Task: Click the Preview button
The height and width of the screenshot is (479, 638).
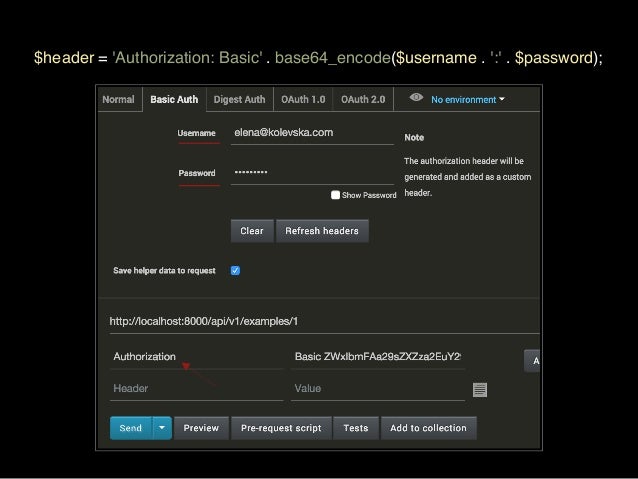Action: 201,428
